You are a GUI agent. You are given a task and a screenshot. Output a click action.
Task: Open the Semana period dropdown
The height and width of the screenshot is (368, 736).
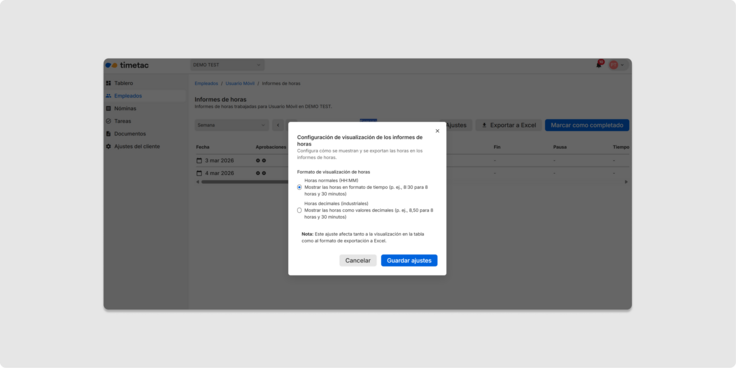tap(232, 125)
